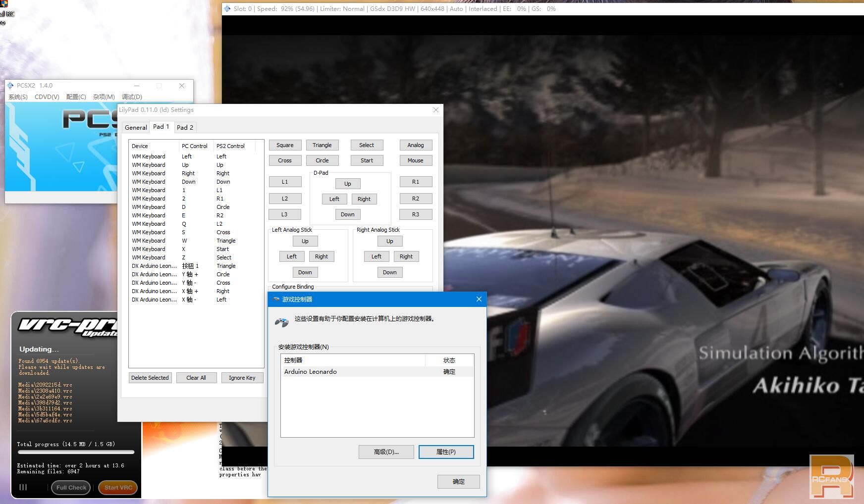Click the Device column header
The image size is (864, 504).
[154, 146]
